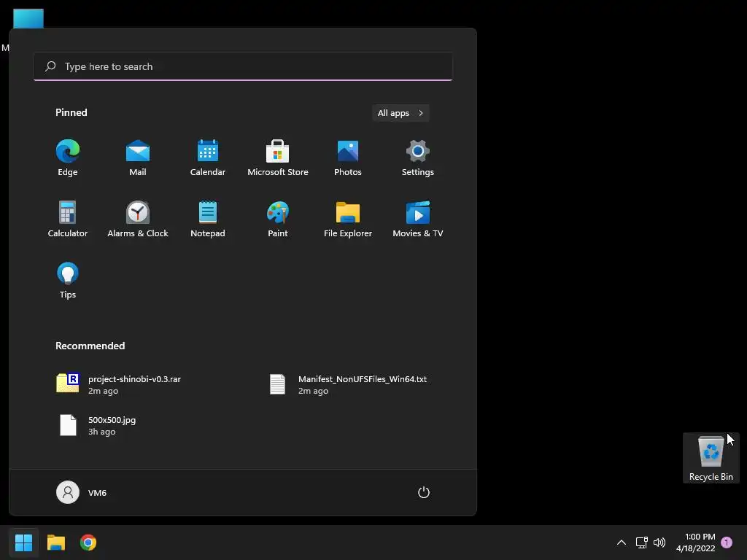Open the clock showing 1:00 PM
Viewport: 747px width, 560px height.
click(x=695, y=542)
